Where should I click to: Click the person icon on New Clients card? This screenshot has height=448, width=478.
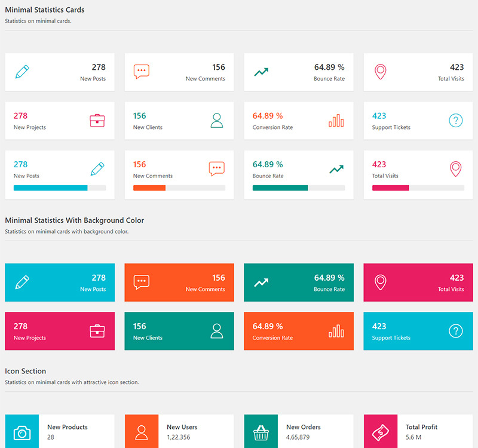pos(216,119)
